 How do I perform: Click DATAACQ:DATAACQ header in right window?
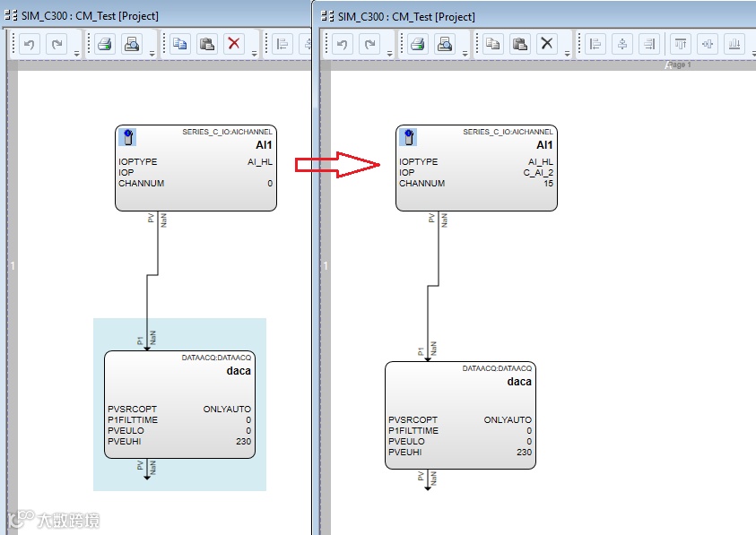click(497, 368)
